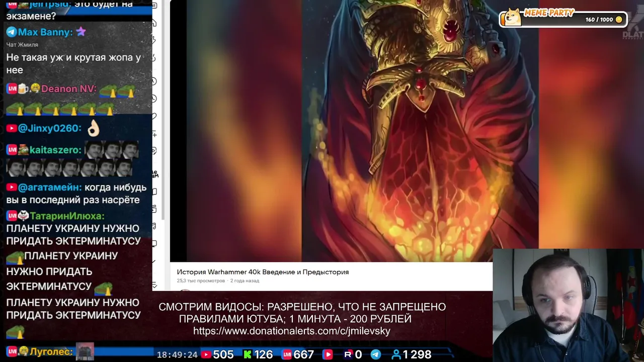Image resolution: width=644 pixels, height=362 pixels.
Task: Click the Rutube R icon next to 0
Action: pyautogui.click(x=348, y=354)
